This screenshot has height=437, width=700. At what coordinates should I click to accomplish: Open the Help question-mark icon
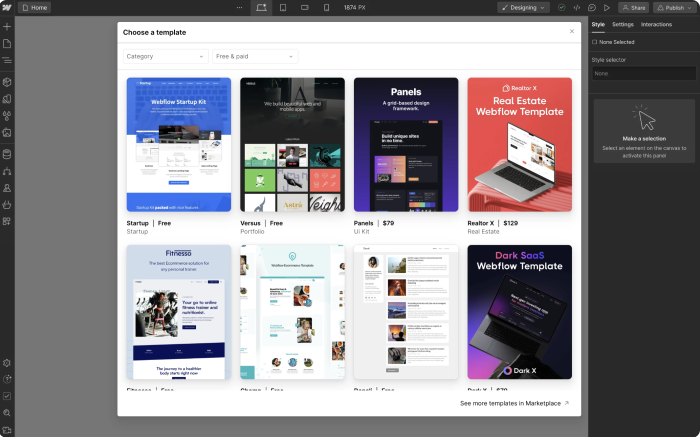[x=7, y=379]
